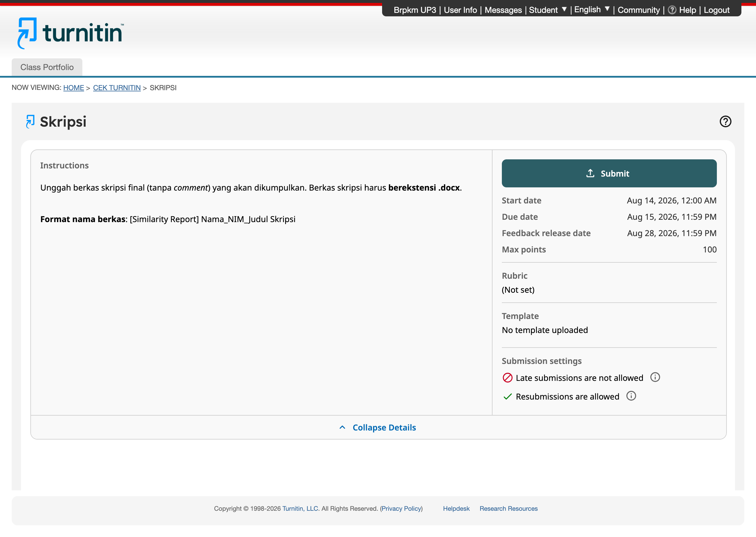Click the Skripsi assignment Turnitin icon
756x537 pixels.
(30, 122)
